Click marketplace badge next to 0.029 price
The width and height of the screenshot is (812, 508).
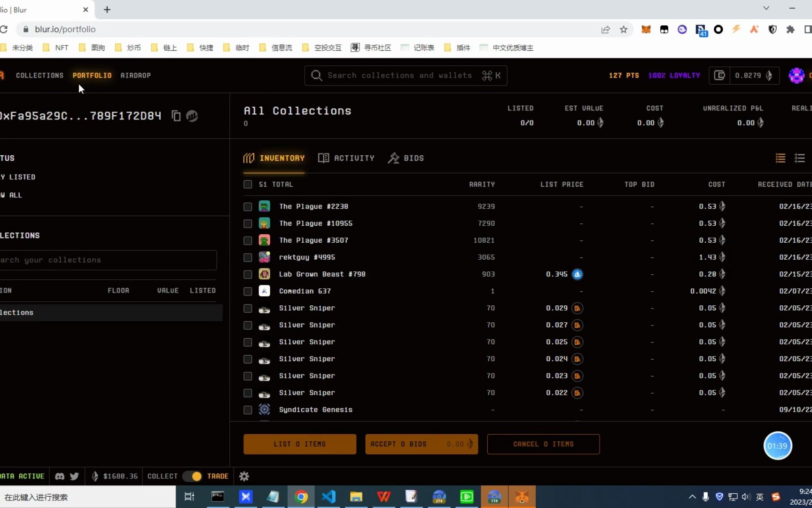click(578, 308)
